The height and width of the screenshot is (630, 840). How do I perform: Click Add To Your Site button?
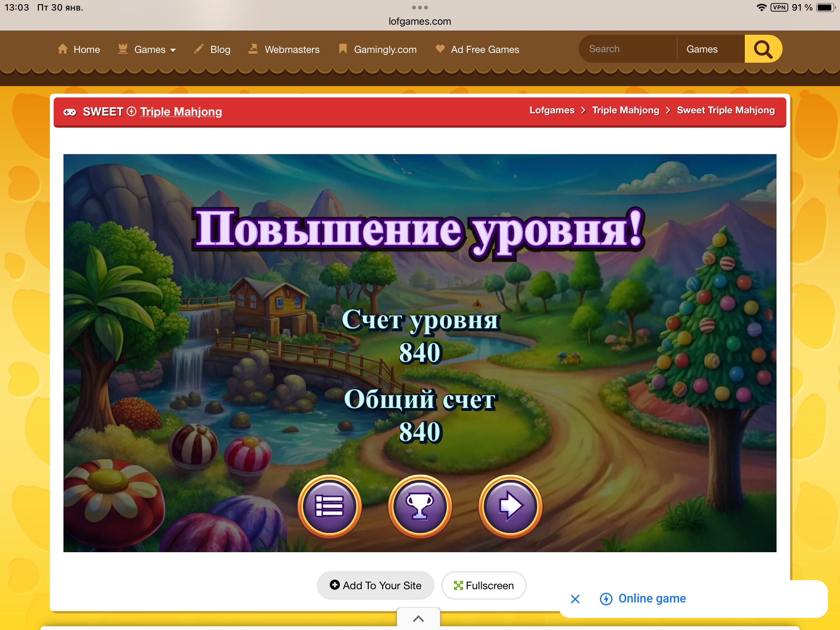(375, 585)
